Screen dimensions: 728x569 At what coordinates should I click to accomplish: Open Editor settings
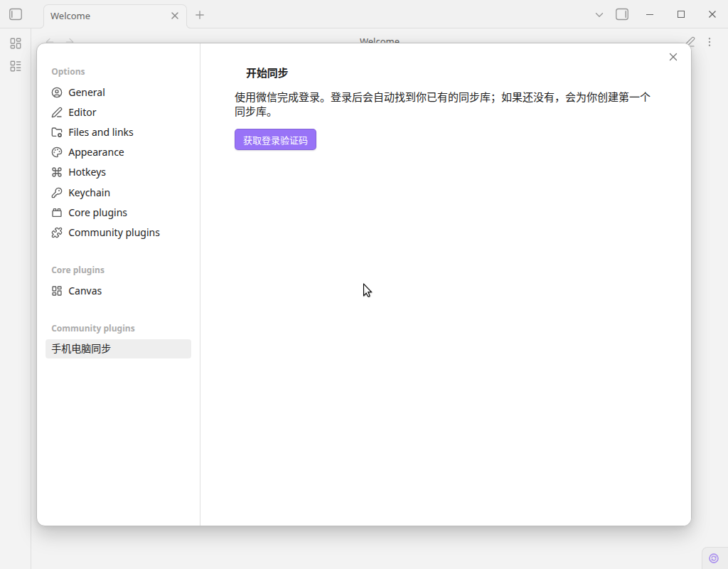[x=119, y=112]
